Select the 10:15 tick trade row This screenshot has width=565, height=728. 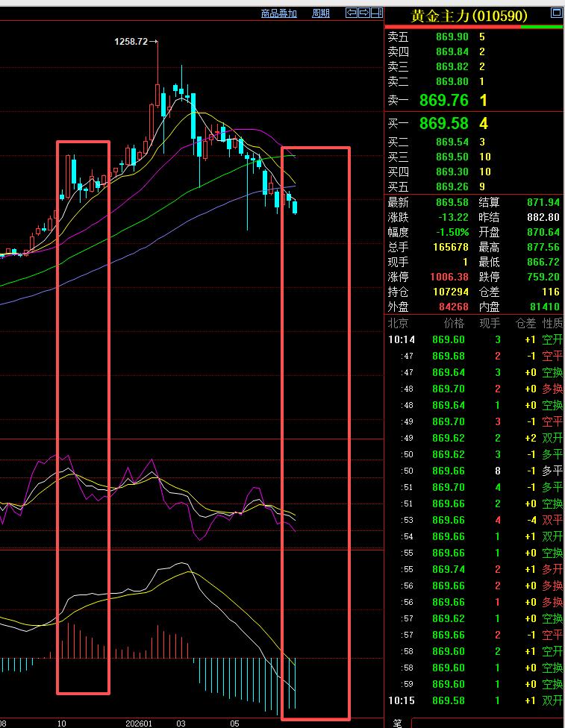(475, 700)
